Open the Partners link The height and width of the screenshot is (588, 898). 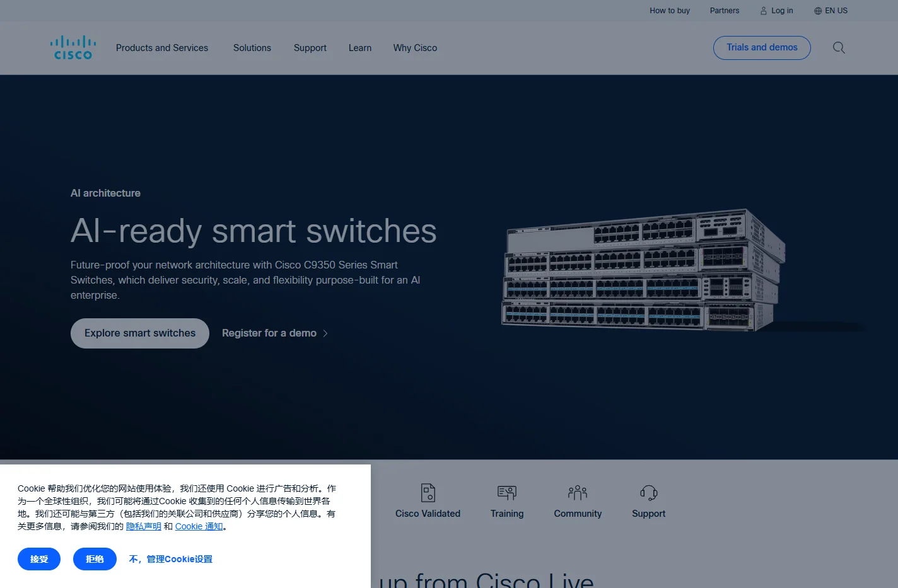coord(725,11)
